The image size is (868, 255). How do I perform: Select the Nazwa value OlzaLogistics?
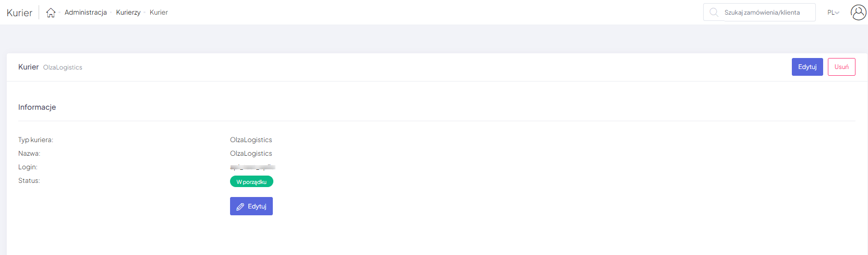tap(251, 154)
